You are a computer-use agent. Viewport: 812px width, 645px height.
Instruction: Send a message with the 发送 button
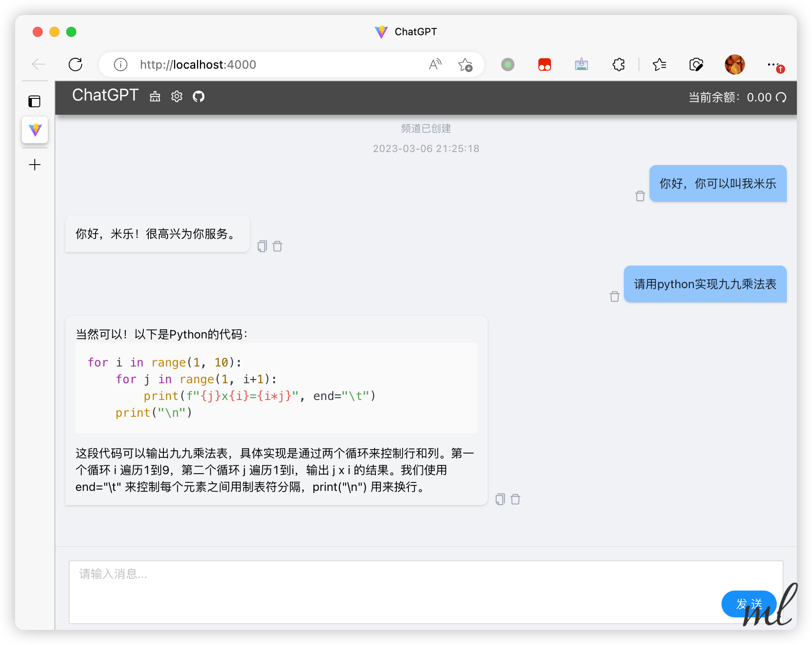coord(749,604)
